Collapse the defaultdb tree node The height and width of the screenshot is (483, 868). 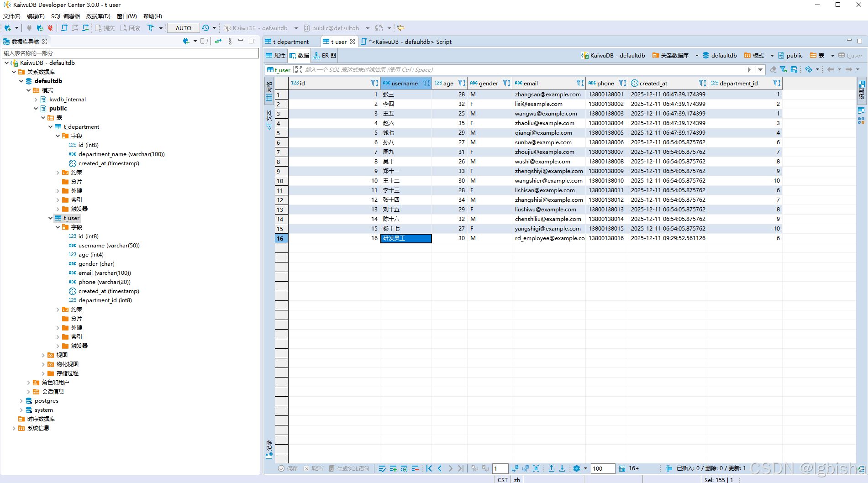click(x=21, y=81)
